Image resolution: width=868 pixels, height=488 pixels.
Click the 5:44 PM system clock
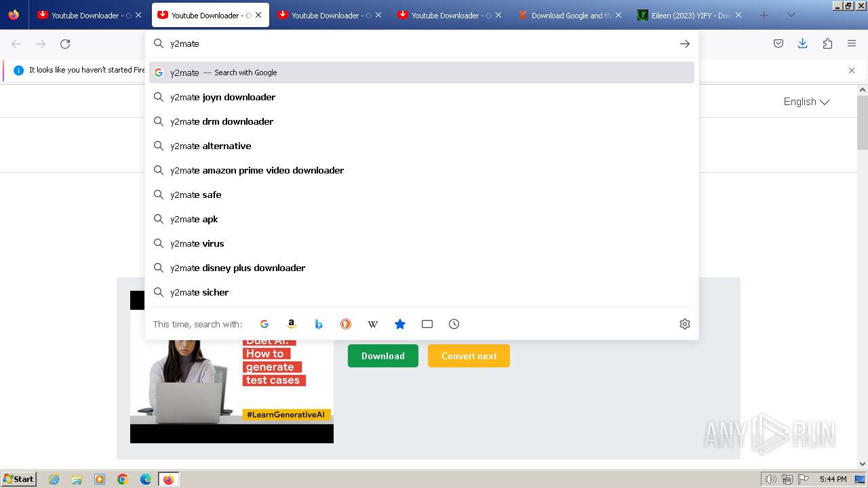click(x=833, y=479)
